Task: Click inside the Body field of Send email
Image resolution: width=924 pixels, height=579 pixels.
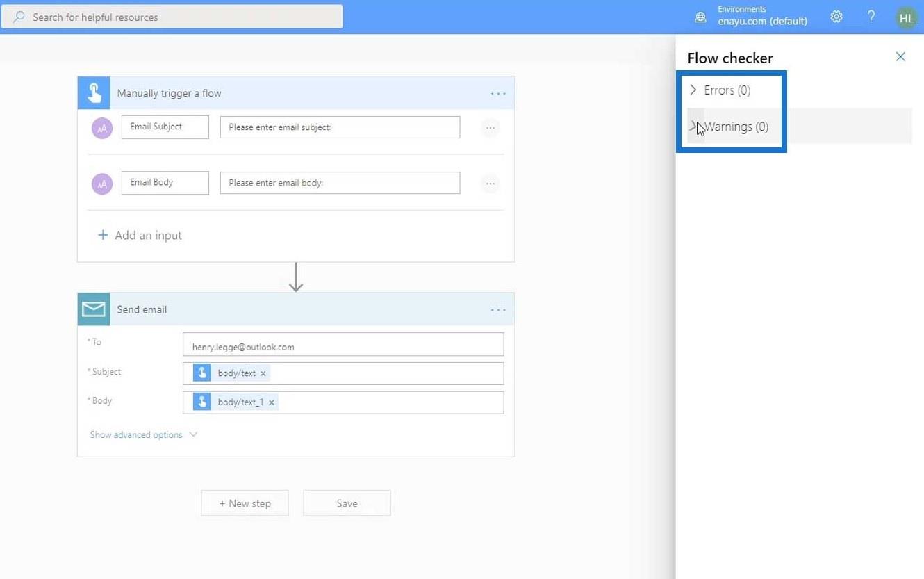Action: point(343,402)
